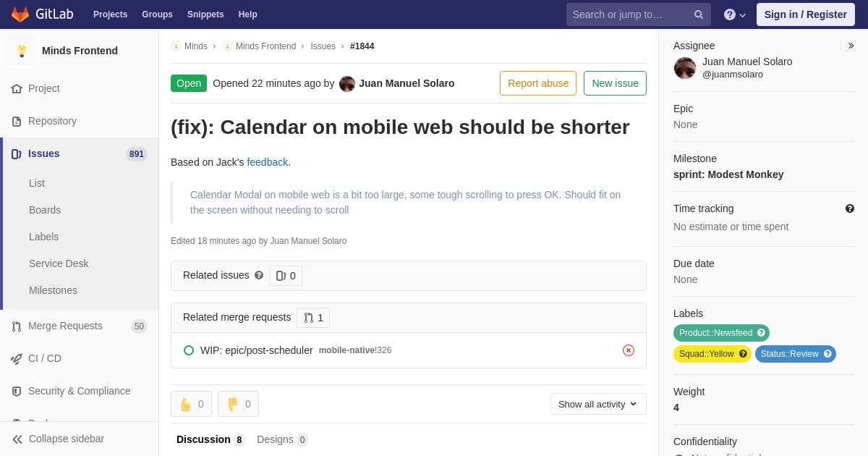Collapse the right sidebar with the double chevron
Screen dimensions: 868x456
point(851,46)
